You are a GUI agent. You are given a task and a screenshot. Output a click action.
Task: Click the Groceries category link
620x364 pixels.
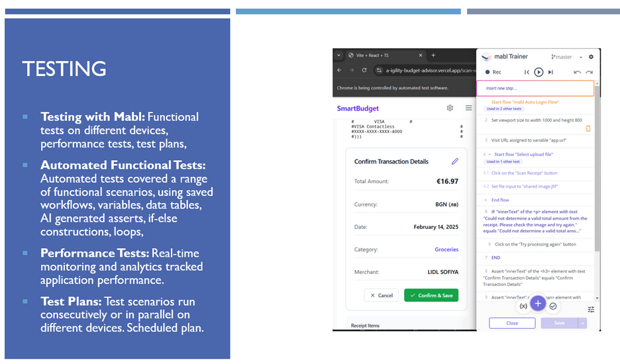[446, 250]
